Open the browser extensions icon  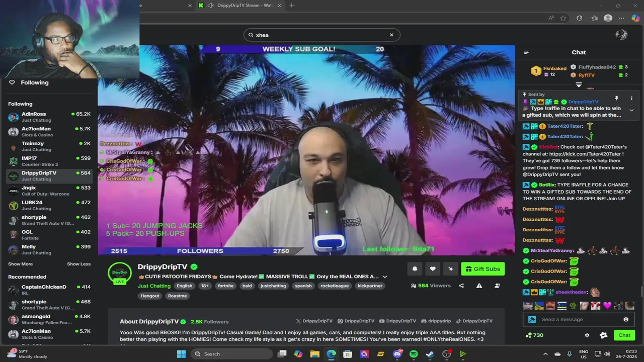pos(580,18)
